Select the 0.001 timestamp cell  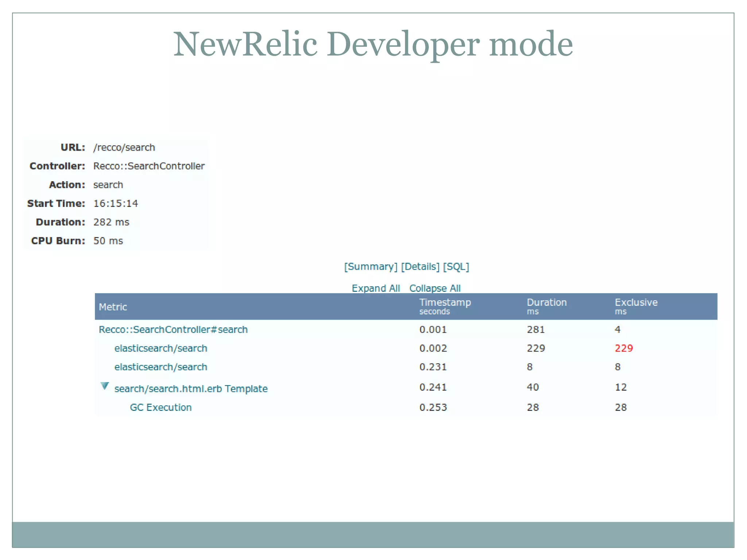click(x=433, y=330)
